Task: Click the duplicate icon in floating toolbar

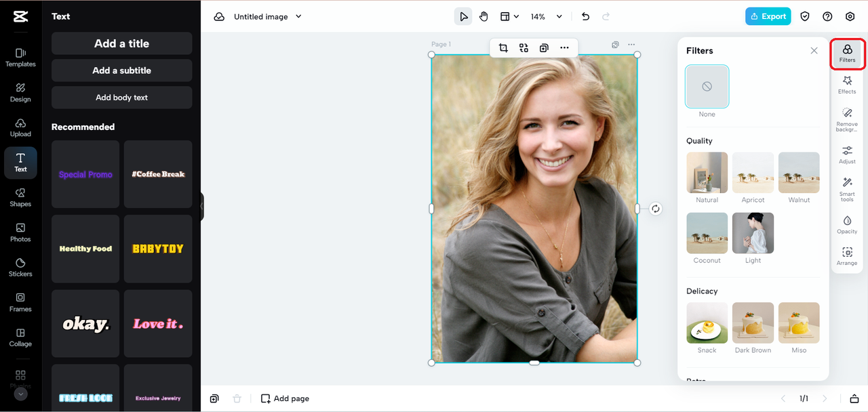Action: (544, 47)
